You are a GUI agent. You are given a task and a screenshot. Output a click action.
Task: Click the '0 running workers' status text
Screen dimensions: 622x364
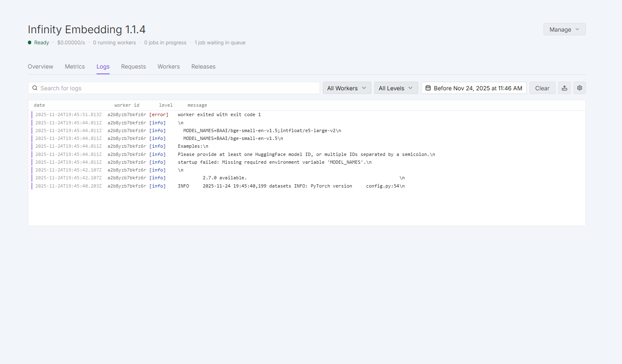point(114,43)
